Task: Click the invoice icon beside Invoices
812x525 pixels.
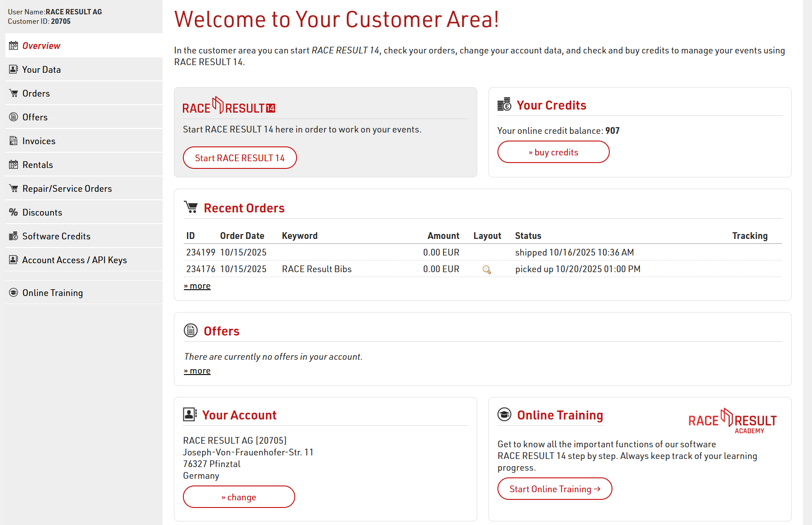Action: coord(13,141)
